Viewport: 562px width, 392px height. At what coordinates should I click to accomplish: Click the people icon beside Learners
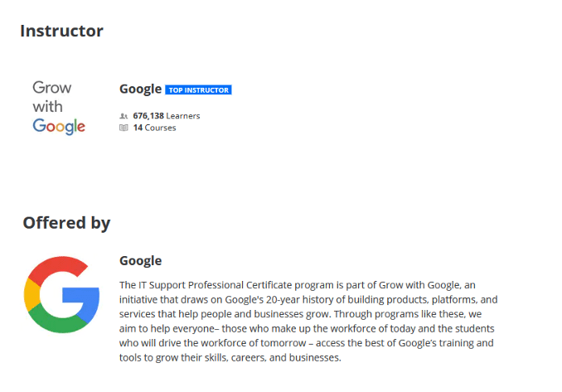tap(124, 116)
